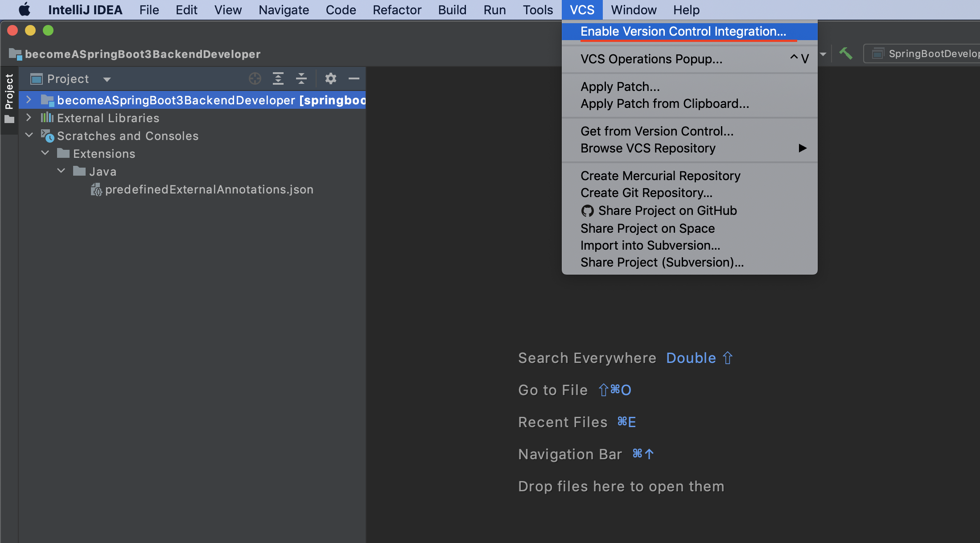This screenshot has height=543, width=980.
Task: Select Share Project on Space
Action: coord(689,228)
